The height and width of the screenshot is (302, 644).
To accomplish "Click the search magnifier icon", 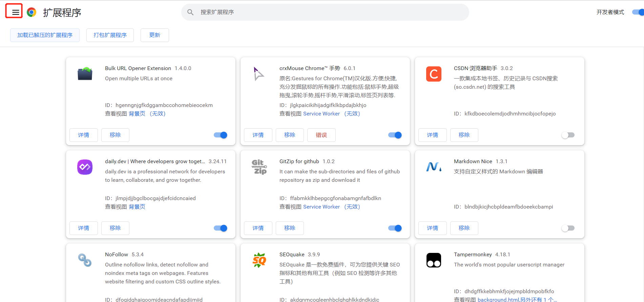I will pyautogui.click(x=190, y=12).
